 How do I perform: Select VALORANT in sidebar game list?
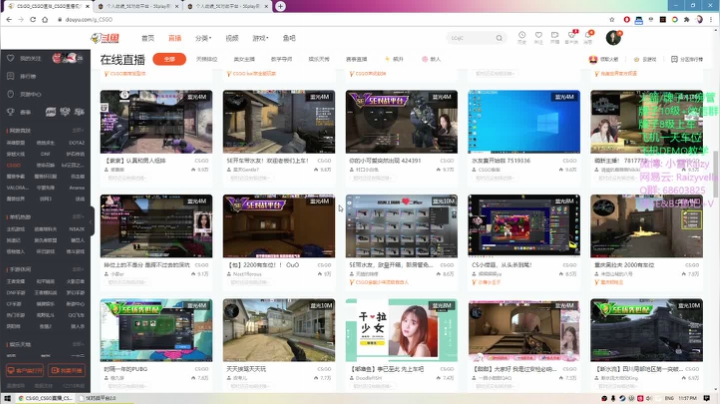pos(17,188)
